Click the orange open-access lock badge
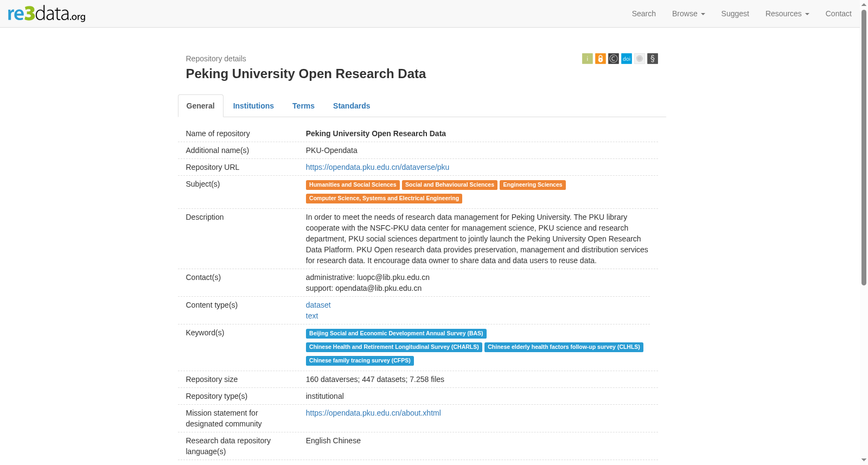868x465 pixels. 601,59
